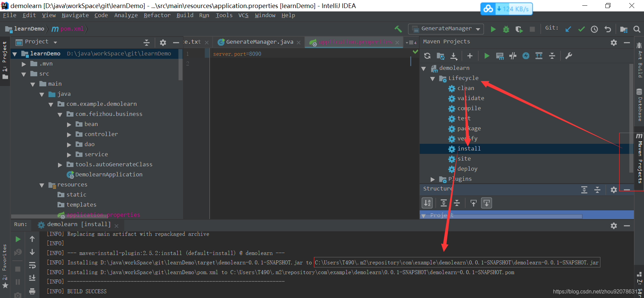
Task: Open Maven Projects panel gear settings
Action: tap(614, 42)
